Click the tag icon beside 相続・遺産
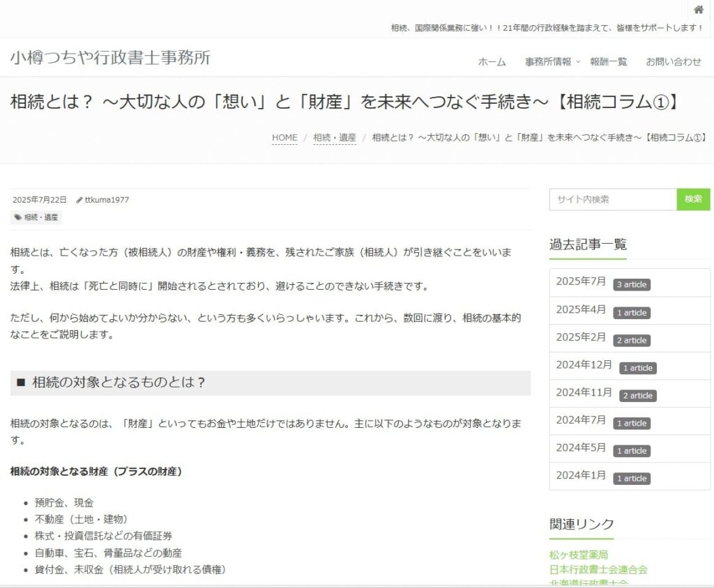The height and width of the screenshot is (588, 714). 17,217
